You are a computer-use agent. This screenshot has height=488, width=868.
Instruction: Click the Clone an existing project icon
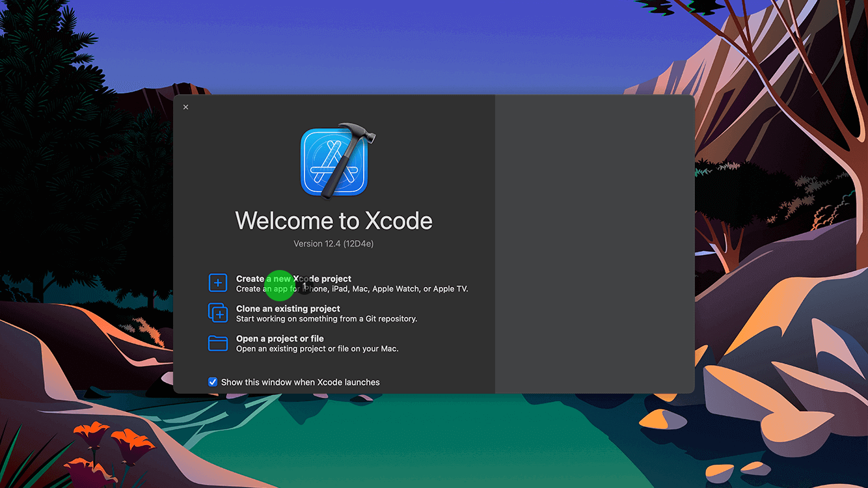click(x=218, y=313)
